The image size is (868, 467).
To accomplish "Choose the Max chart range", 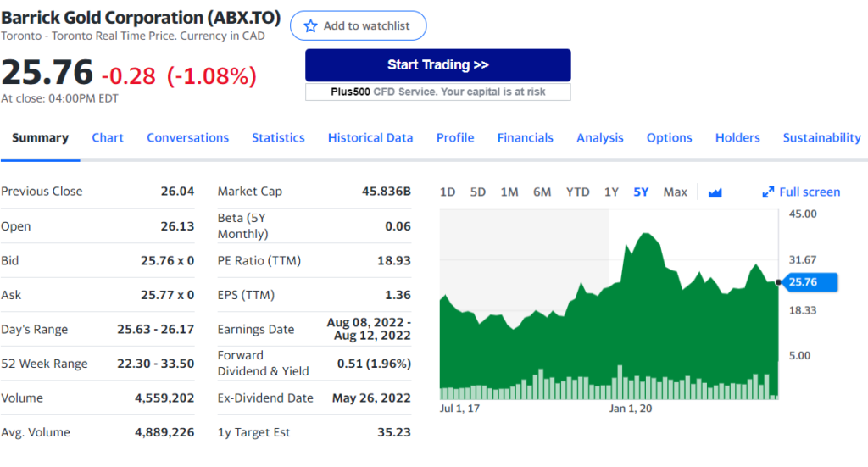I will click(x=675, y=192).
